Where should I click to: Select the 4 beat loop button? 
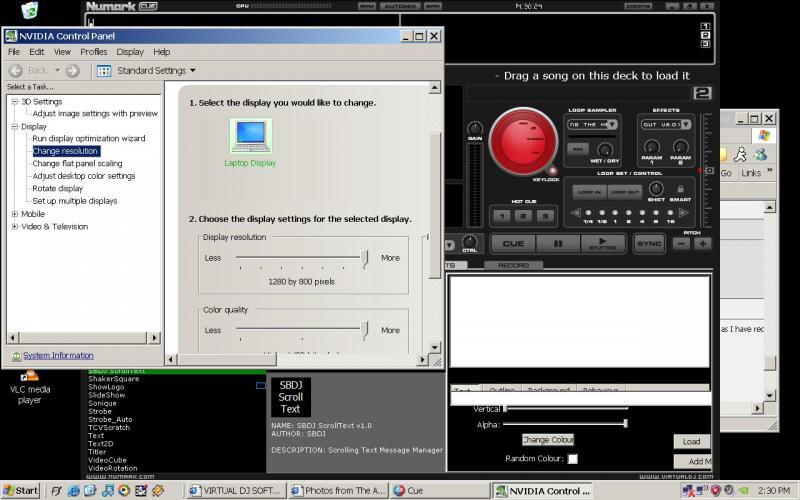[x=642, y=213]
